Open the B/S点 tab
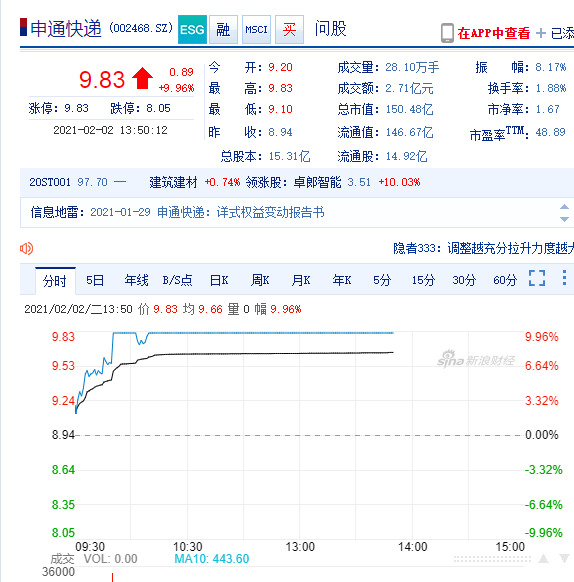574x582 pixels. 177,280
